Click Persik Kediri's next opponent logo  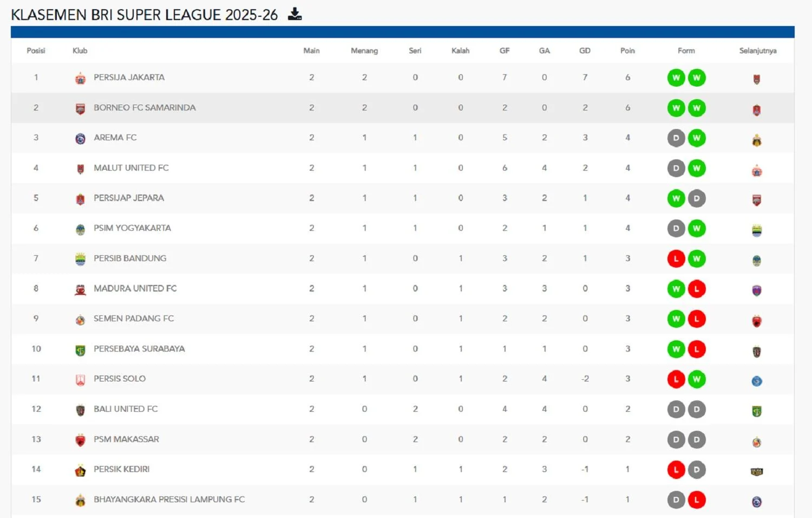point(757,470)
